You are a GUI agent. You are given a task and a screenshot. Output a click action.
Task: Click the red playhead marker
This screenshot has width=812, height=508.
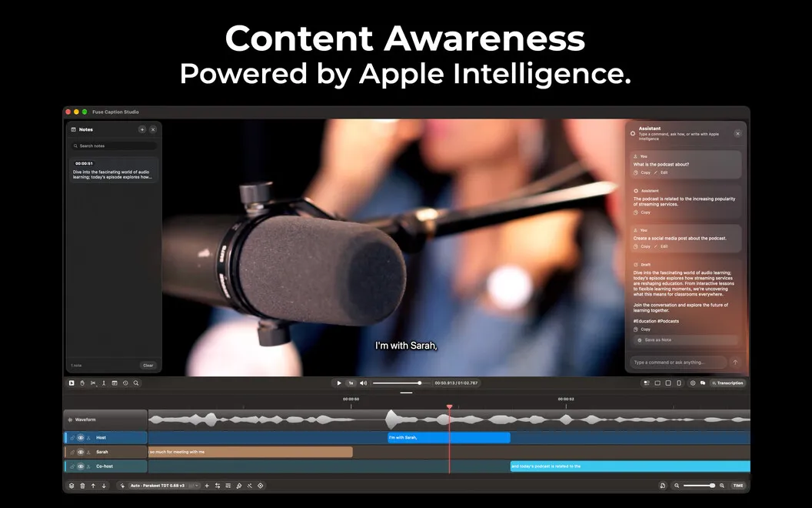pos(450,407)
